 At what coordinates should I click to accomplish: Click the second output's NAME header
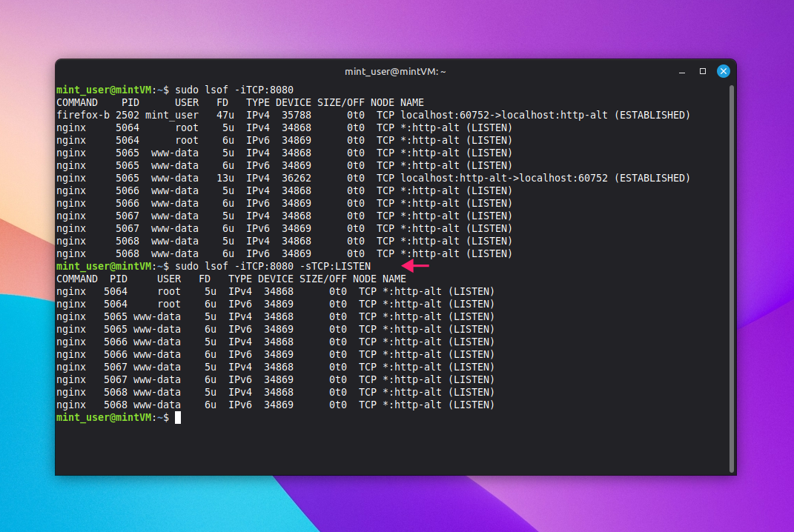coord(394,279)
